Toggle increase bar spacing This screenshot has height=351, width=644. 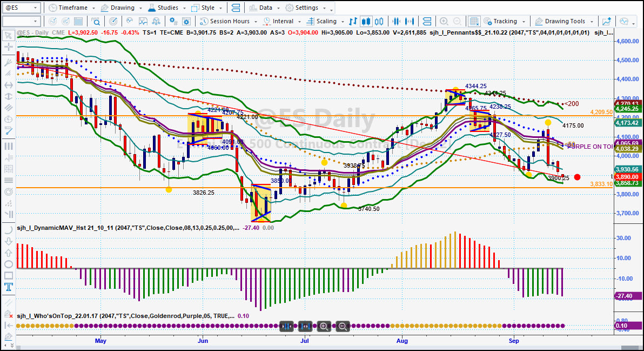(x=409, y=22)
